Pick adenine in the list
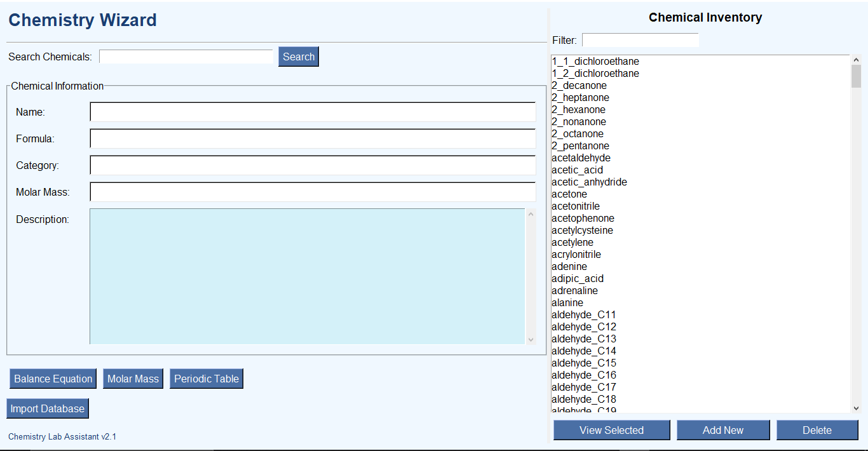 pyautogui.click(x=701, y=267)
